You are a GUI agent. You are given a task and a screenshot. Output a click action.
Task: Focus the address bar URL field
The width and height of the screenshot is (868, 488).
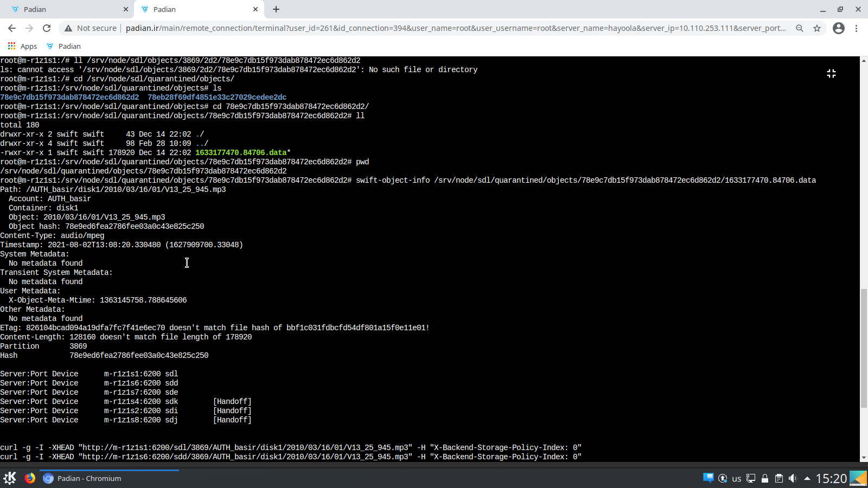456,28
